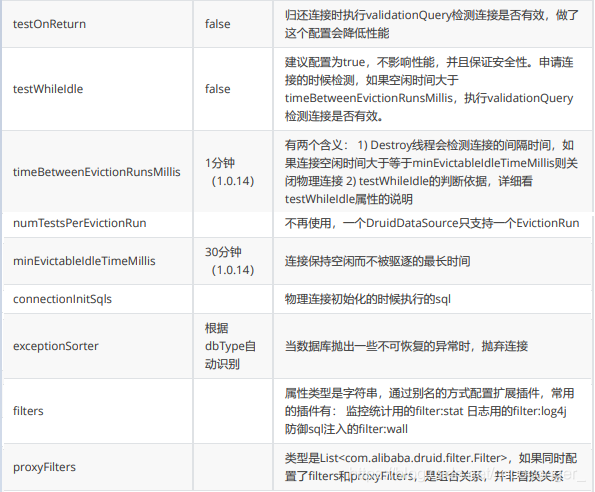Select the false value for testWhileIdle
The height and width of the screenshot is (492, 595).
click(217, 89)
